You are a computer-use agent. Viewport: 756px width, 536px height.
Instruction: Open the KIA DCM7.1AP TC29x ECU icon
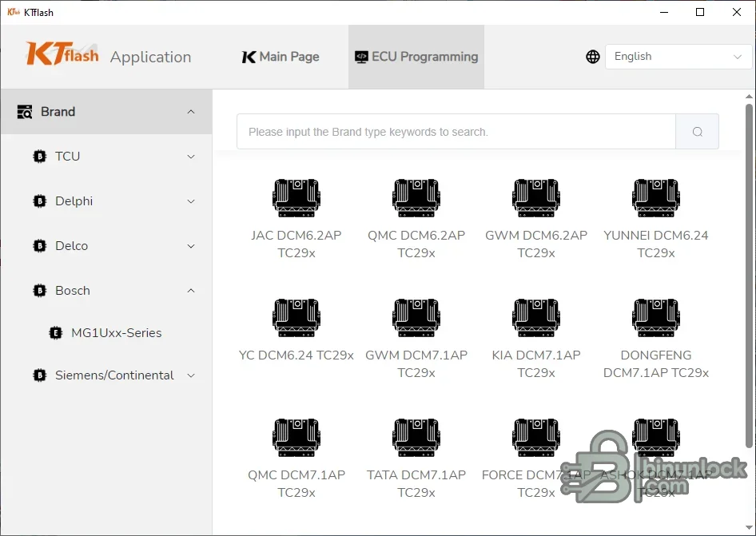(536, 318)
